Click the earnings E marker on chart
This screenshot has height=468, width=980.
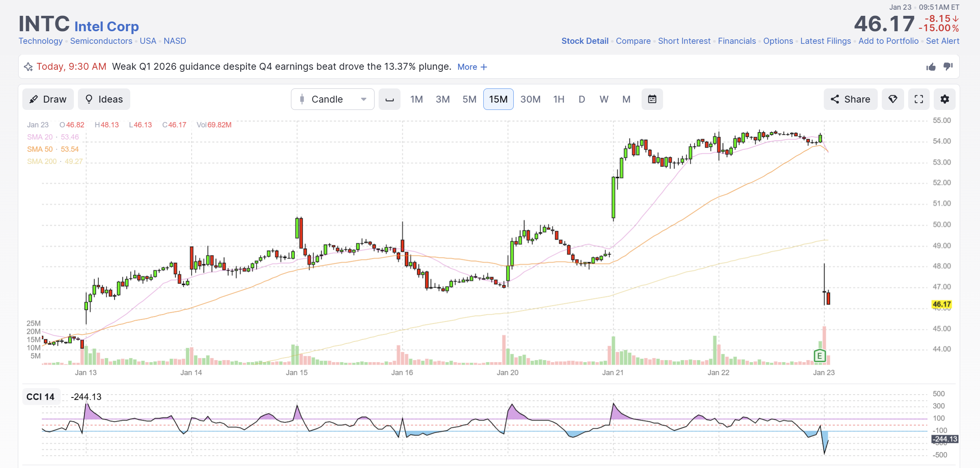tap(820, 356)
